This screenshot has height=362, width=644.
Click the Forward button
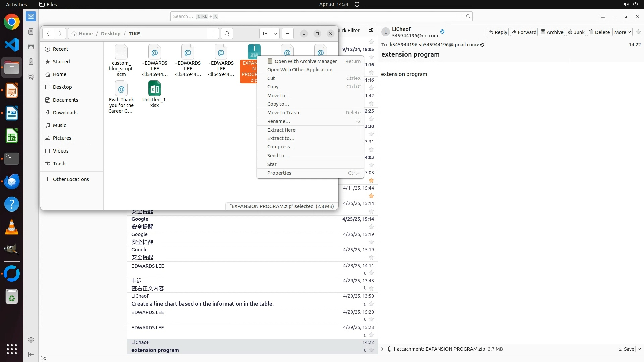[524, 32]
